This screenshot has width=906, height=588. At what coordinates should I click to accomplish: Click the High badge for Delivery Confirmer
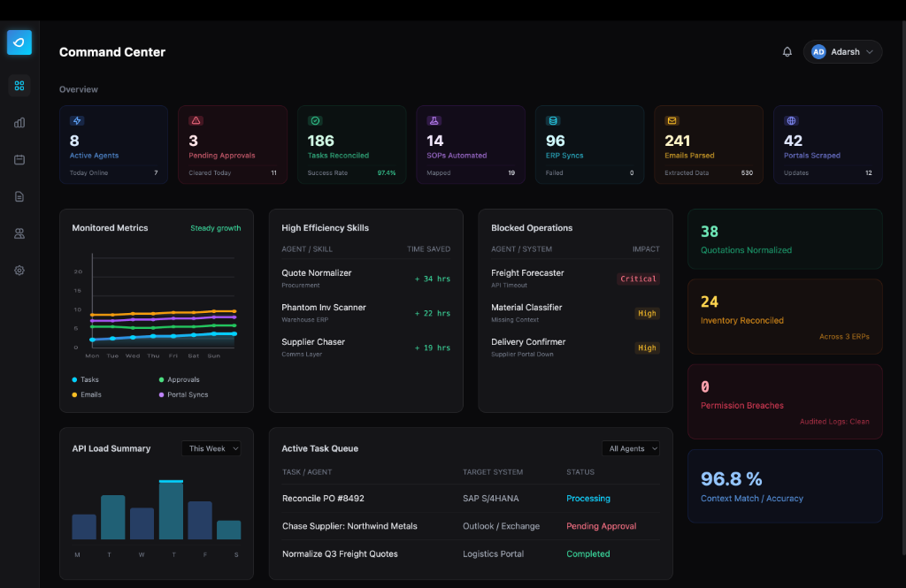pos(647,347)
